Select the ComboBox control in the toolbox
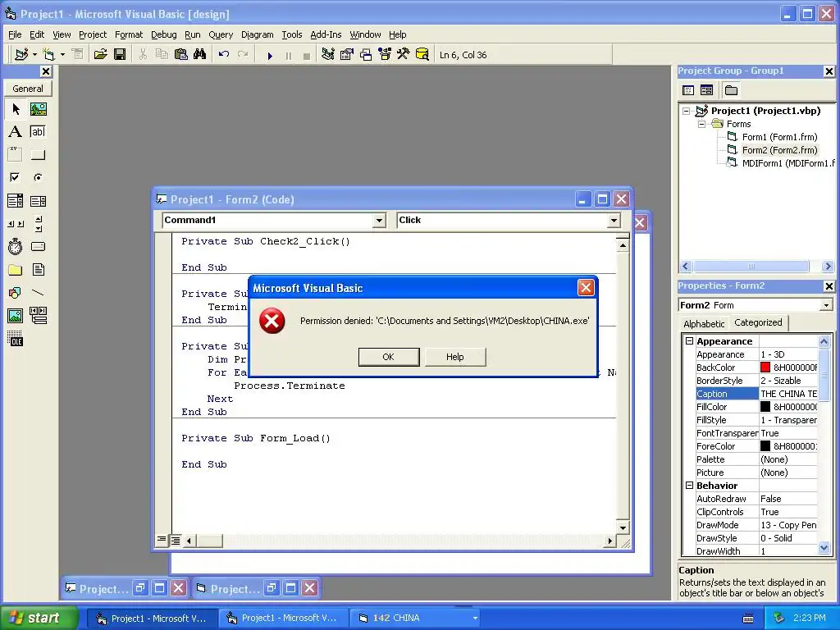Viewport: 840px width, 630px height. [x=16, y=201]
